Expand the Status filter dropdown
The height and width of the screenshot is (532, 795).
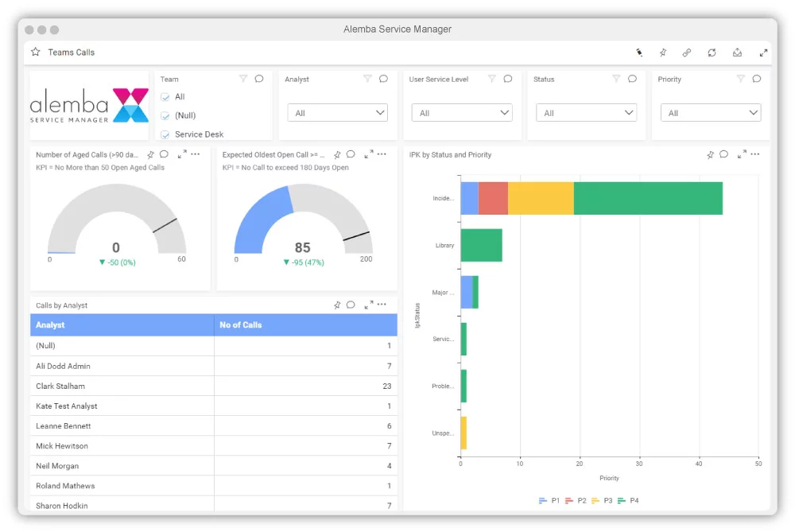(x=586, y=112)
